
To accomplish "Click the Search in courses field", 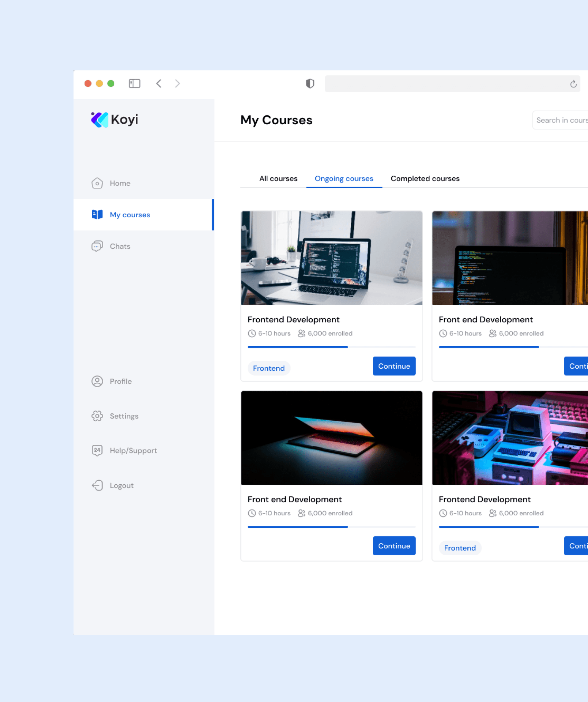I will [x=561, y=120].
